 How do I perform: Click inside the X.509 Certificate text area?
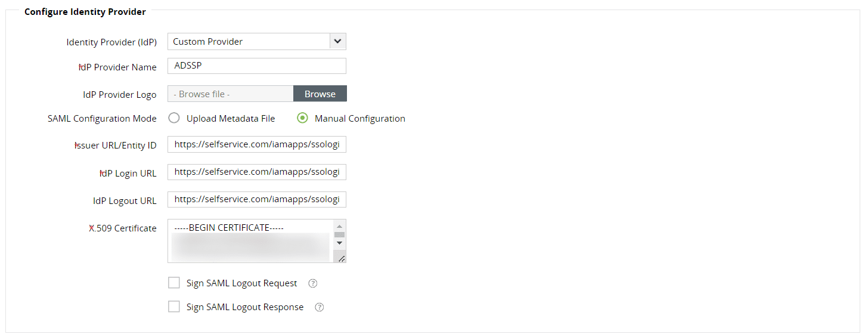(250, 242)
